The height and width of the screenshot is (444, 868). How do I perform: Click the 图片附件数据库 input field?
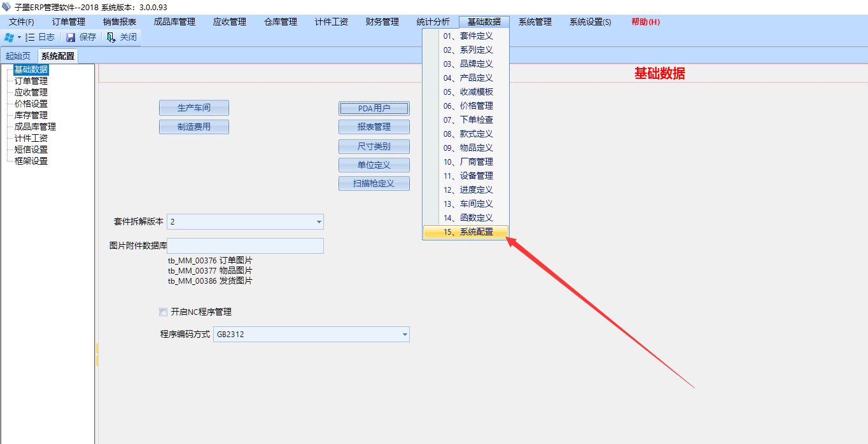pyautogui.click(x=245, y=246)
